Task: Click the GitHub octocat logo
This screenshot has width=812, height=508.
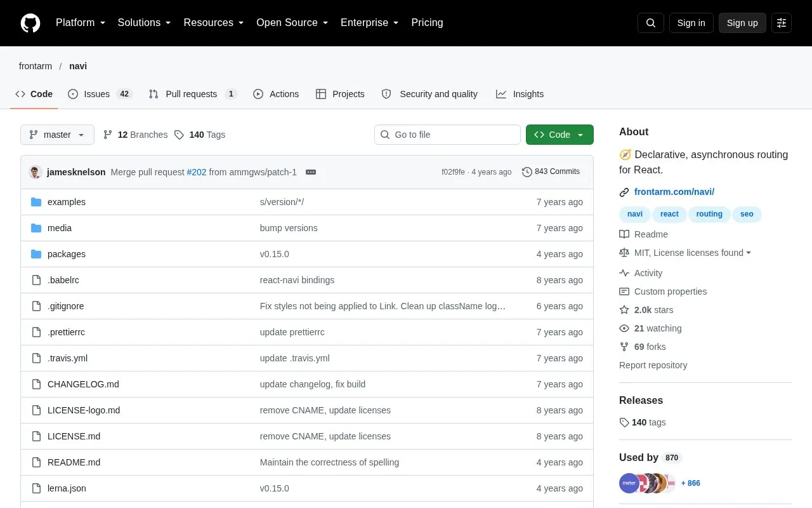Action: (30, 23)
